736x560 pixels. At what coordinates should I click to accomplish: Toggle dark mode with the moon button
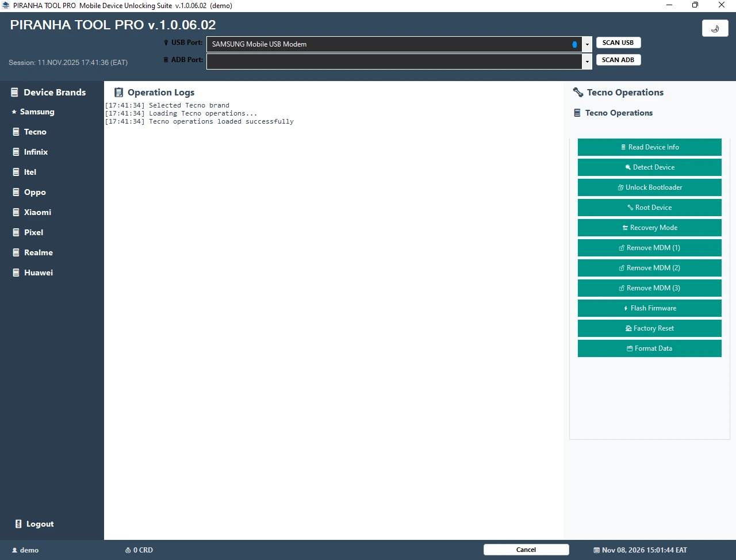click(715, 28)
